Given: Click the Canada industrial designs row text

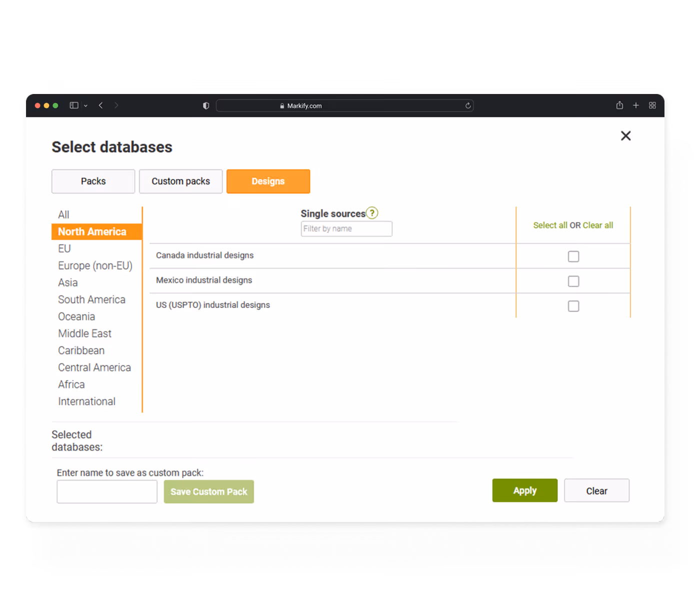Looking at the screenshot, I should 205,255.
